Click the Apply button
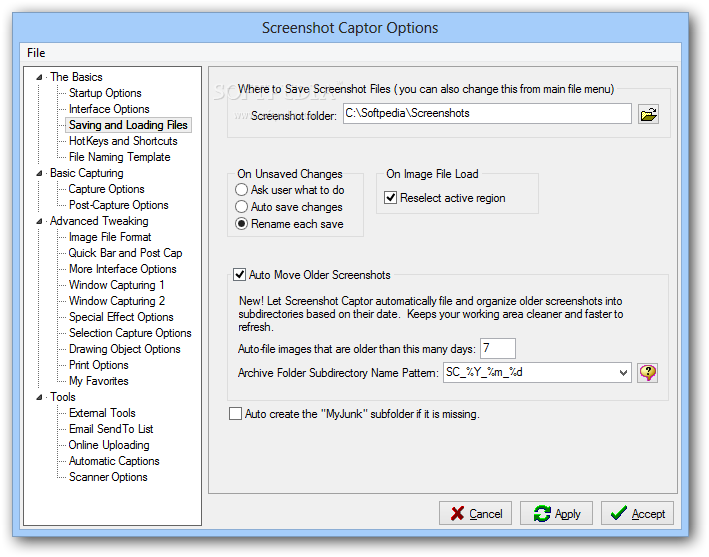Image resolution: width=709 pixels, height=557 pixels. tap(556, 513)
